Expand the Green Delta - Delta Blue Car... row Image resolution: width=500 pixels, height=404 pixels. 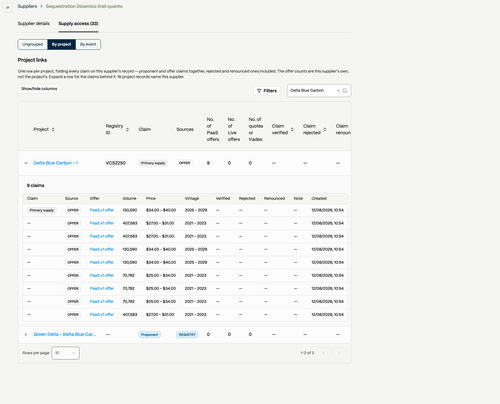pyautogui.click(x=26, y=335)
